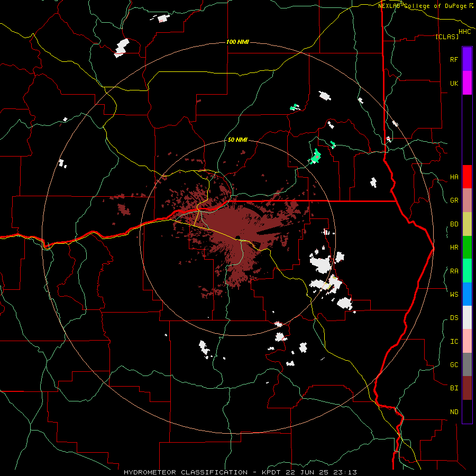Click the light pink IC legend swatch
The height and width of the screenshot is (476, 476).
click(x=467, y=341)
